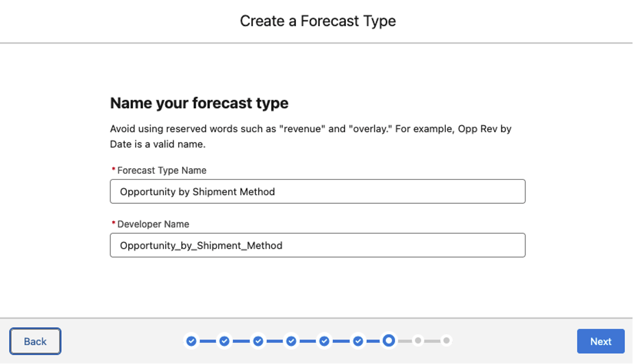Focus the Forecast Type Name text field
The height and width of the screenshot is (364, 633).
(x=318, y=192)
